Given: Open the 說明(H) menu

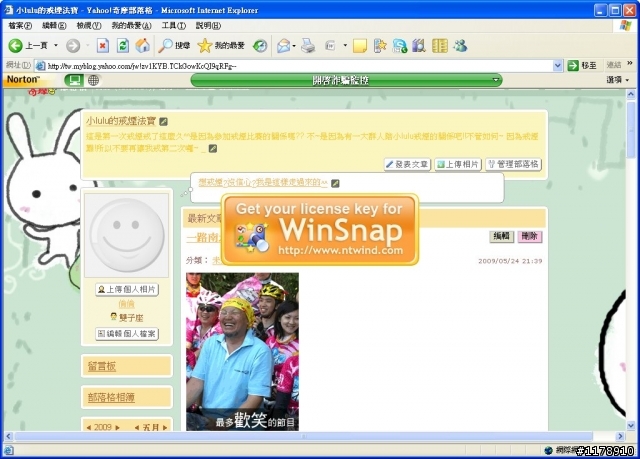Looking at the screenshot, I should [x=208, y=26].
